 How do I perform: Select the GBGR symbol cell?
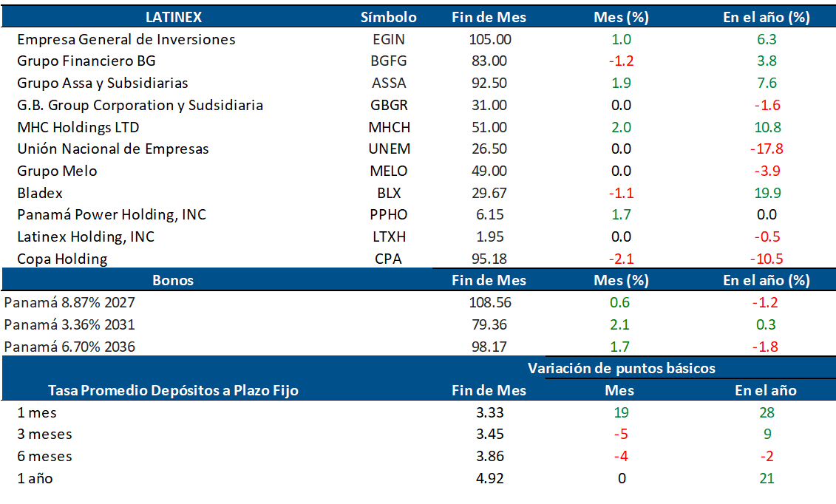(389, 105)
